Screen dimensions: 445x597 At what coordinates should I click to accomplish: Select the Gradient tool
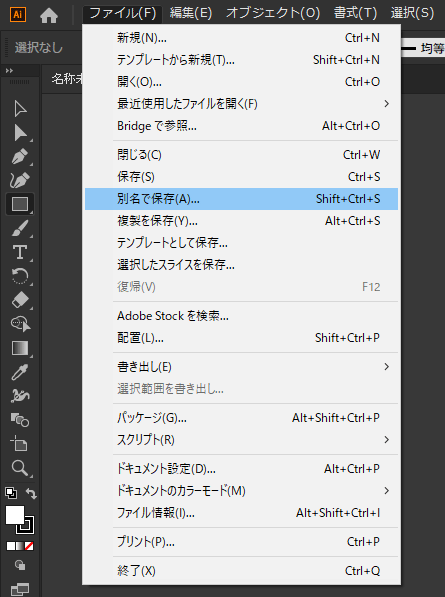(x=20, y=348)
